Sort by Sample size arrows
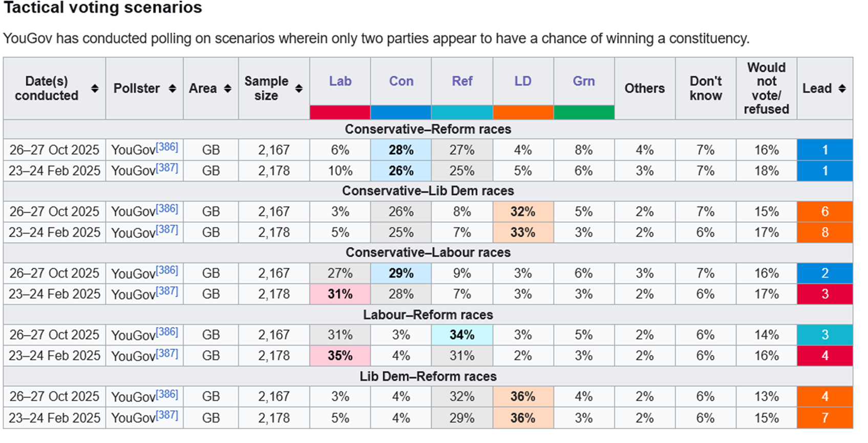The width and height of the screenshot is (868, 443). coord(299,89)
